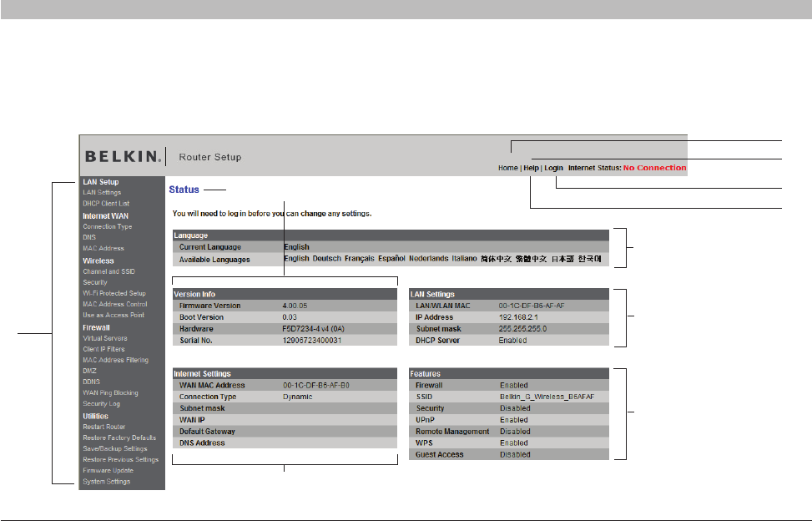812x521 pixels.
Task: Open Restore Factory Defaults page
Action: (119, 438)
